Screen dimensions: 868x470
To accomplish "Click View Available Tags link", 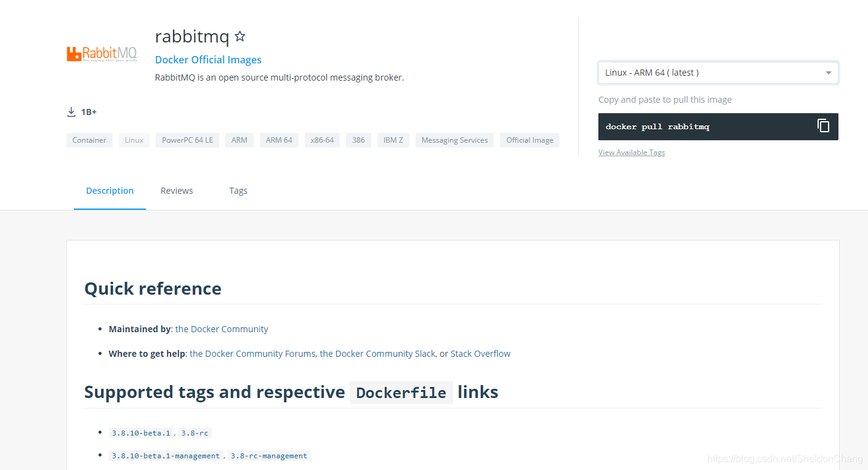I will (x=632, y=153).
